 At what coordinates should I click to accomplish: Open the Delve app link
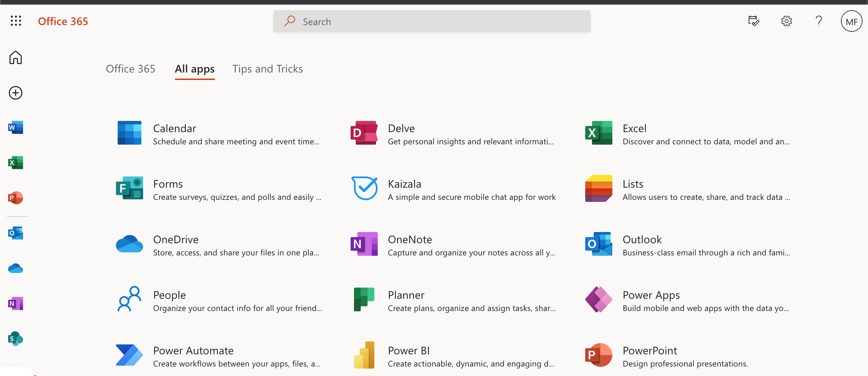(401, 128)
